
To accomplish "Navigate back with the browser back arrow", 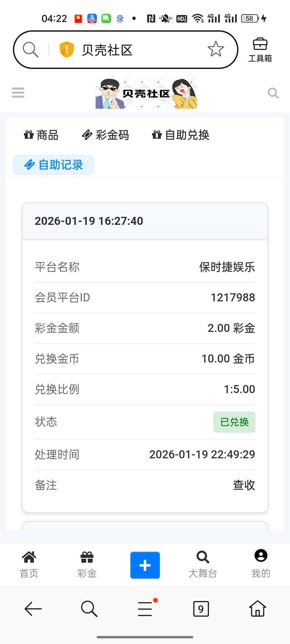I will tap(33, 609).
